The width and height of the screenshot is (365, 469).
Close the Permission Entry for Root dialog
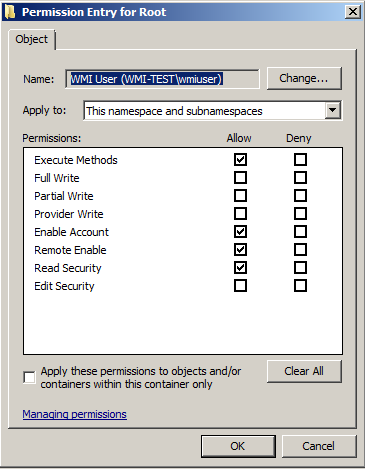(x=353, y=12)
